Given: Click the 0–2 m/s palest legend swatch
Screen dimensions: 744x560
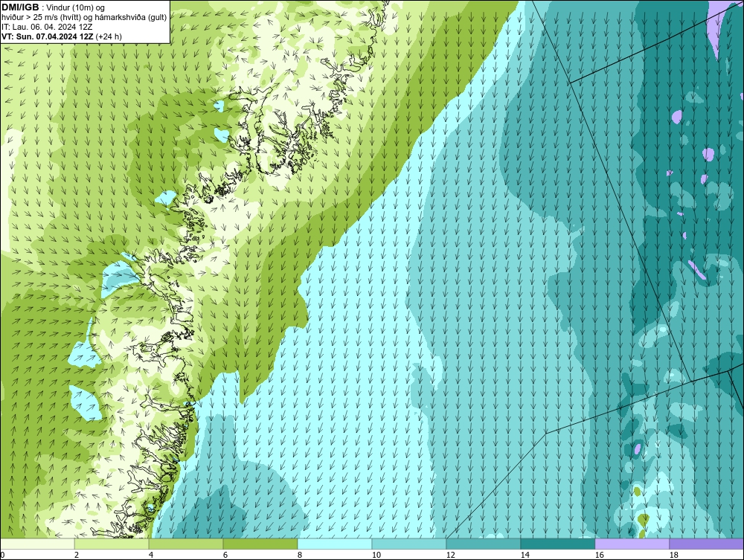Looking at the screenshot, I should [x=37, y=544].
